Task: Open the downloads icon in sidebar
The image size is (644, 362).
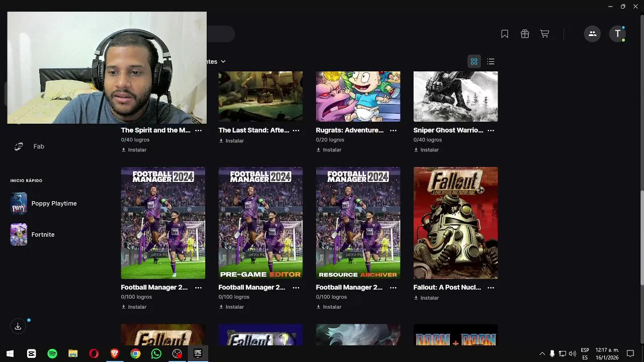Action: tap(18, 326)
